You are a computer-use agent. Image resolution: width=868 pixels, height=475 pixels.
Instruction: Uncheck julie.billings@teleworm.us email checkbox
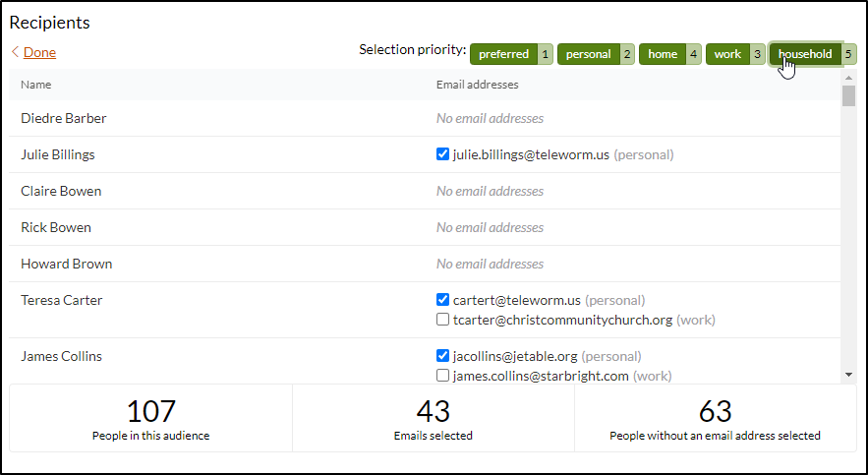pyautogui.click(x=442, y=154)
